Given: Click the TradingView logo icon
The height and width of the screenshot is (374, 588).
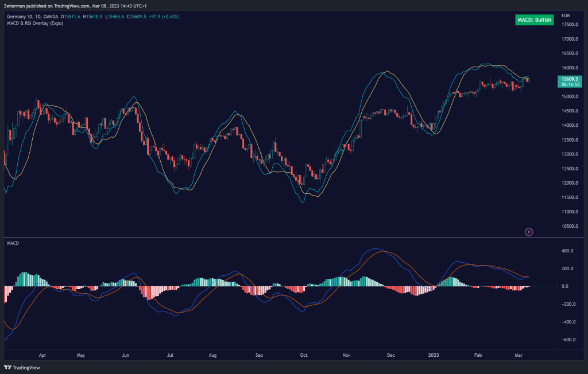Looking at the screenshot, I should point(8,368).
